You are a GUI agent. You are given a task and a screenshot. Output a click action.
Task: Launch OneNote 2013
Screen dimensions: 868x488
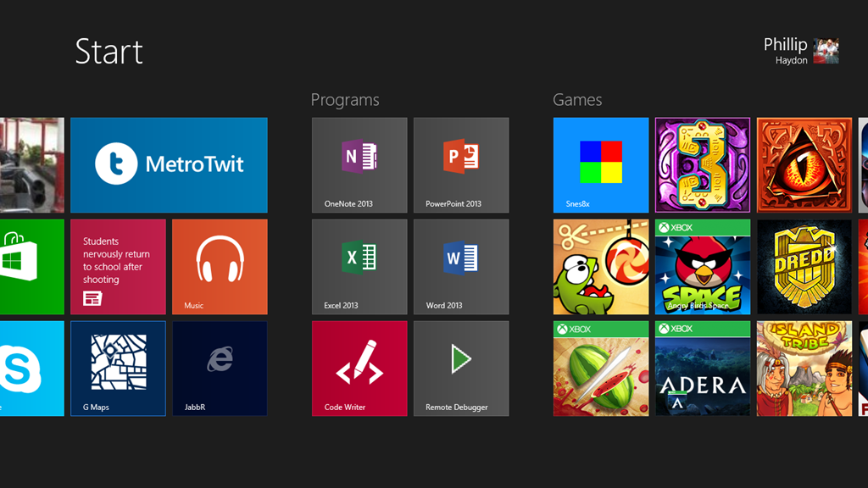pos(359,165)
